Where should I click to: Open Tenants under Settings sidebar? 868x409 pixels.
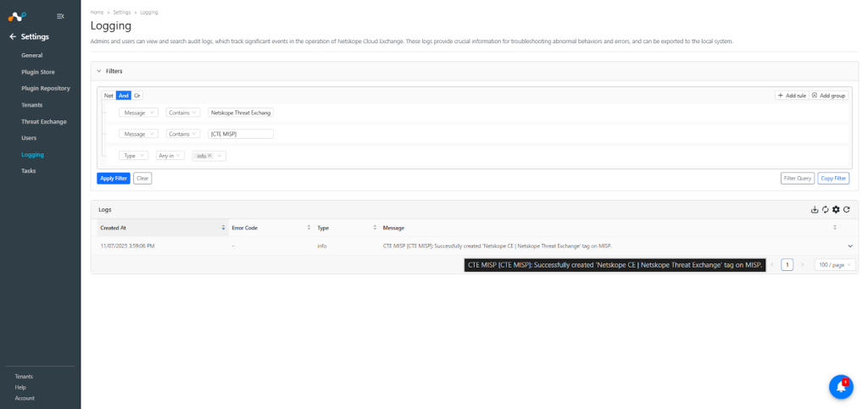(x=32, y=105)
